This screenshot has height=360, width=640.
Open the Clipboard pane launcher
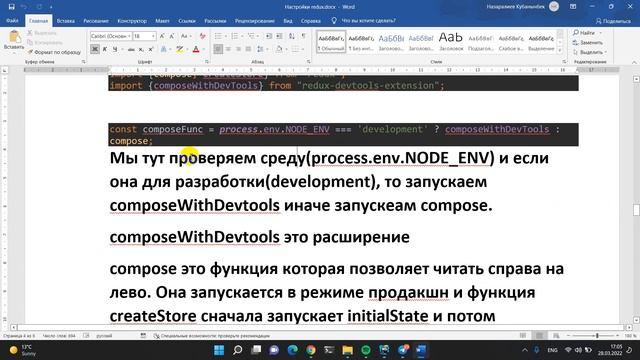pos(84,62)
